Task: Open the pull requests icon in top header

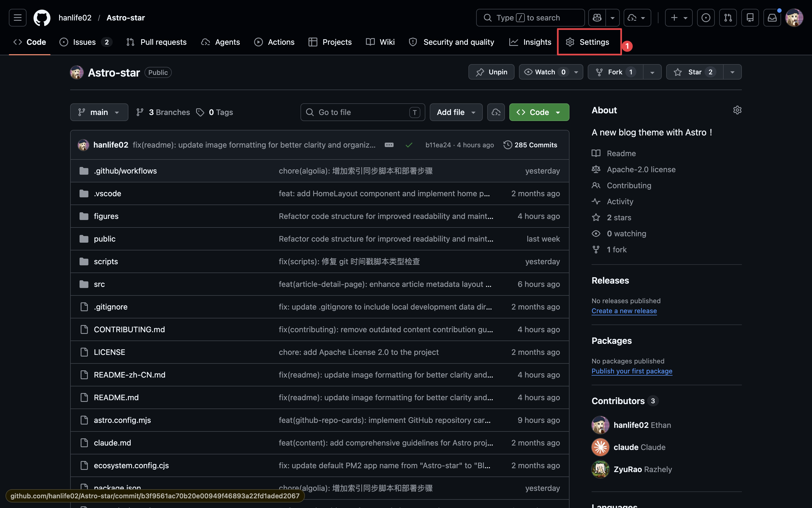Action: pos(728,17)
